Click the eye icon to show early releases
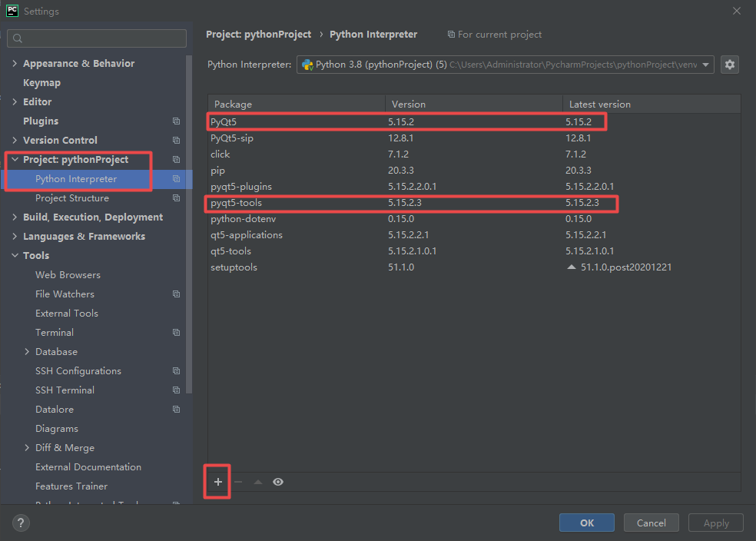Viewport: 756px width, 541px height. [277, 481]
